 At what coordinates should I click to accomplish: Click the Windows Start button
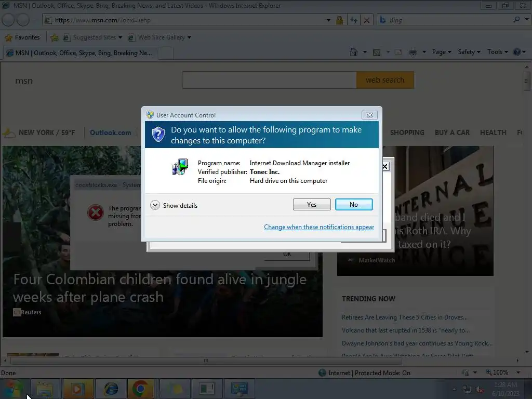13,389
